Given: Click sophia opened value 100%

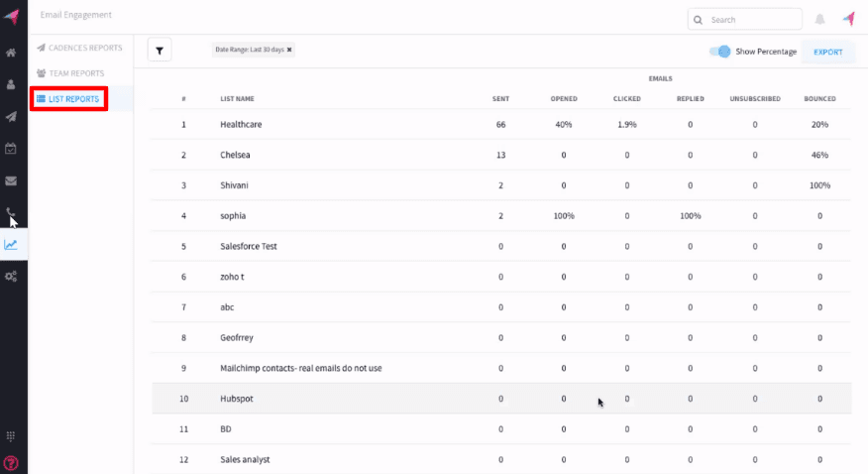Looking at the screenshot, I should (564, 216).
